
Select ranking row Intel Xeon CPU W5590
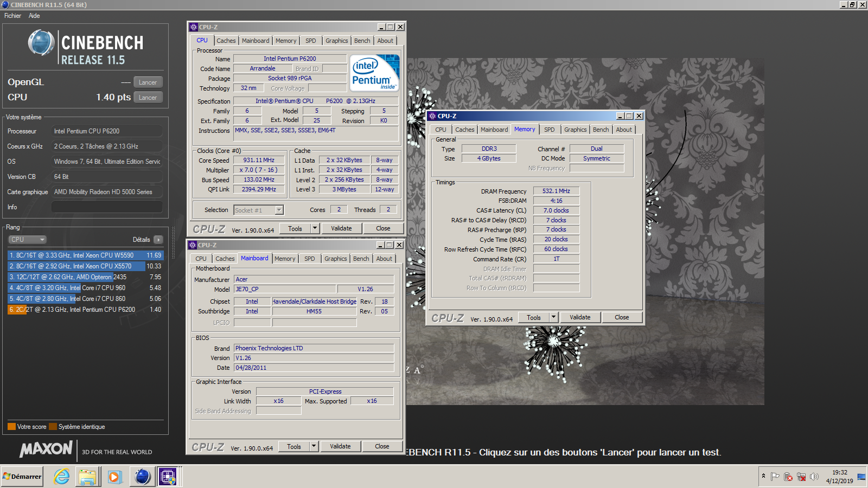[x=85, y=255]
